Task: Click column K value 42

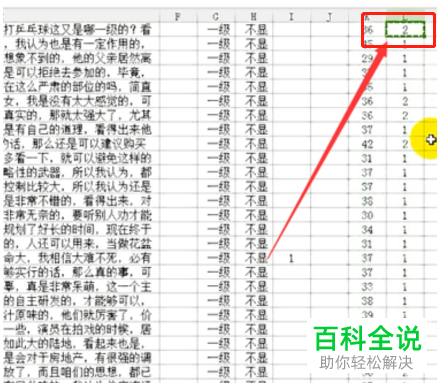Action: point(367,144)
